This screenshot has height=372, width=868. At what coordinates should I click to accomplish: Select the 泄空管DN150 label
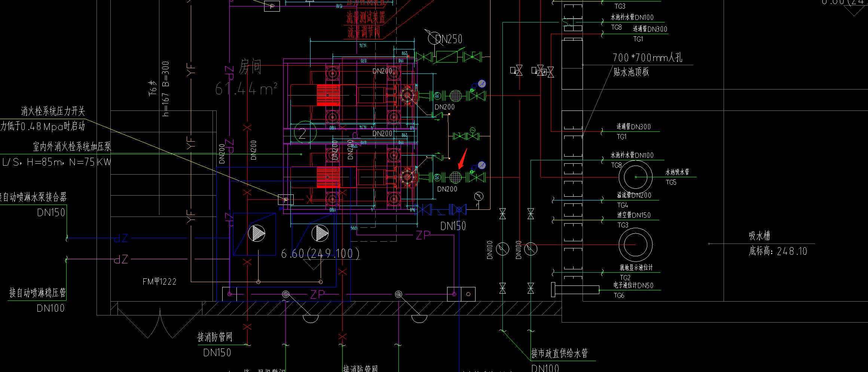click(x=634, y=215)
